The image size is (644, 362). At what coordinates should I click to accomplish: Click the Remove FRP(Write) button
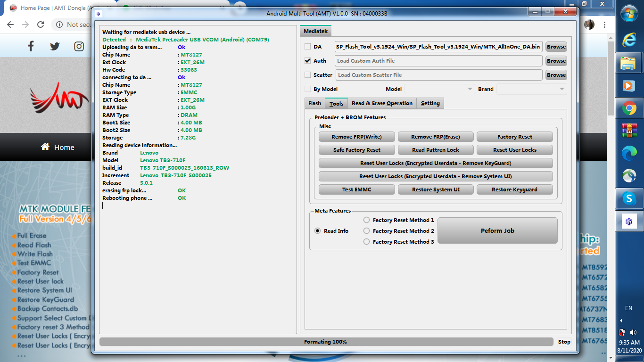[x=356, y=137]
